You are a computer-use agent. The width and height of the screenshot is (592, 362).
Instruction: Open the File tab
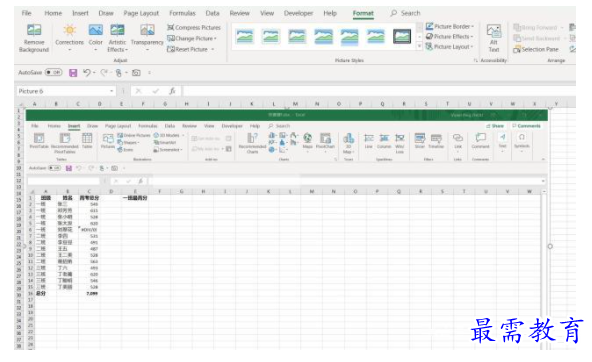(26, 13)
